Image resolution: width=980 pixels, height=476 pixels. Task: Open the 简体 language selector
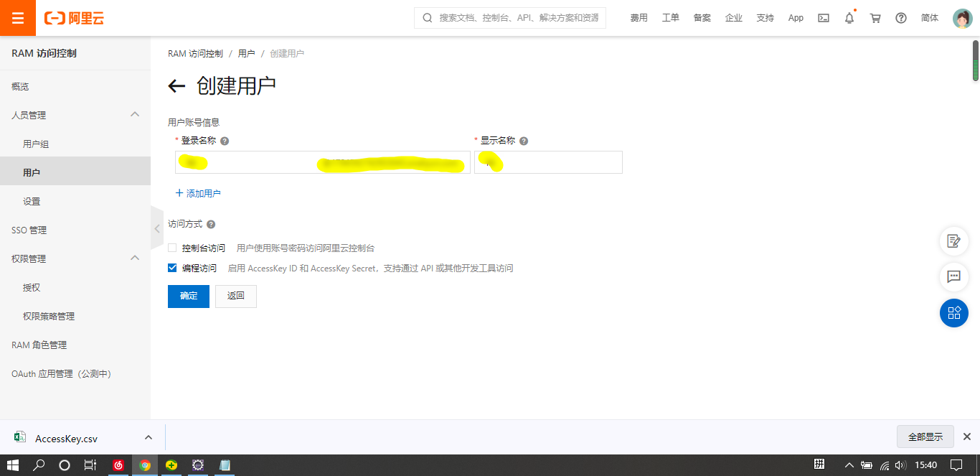click(930, 18)
